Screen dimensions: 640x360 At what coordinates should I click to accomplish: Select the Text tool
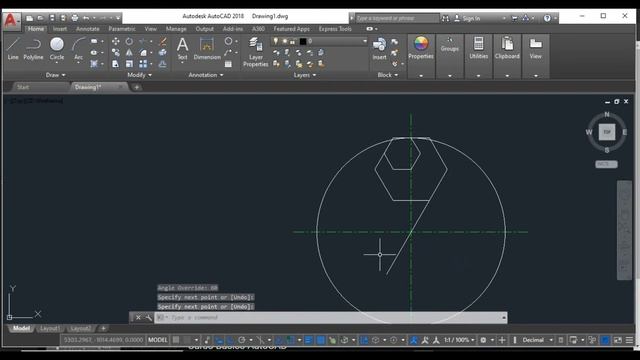point(182,49)
